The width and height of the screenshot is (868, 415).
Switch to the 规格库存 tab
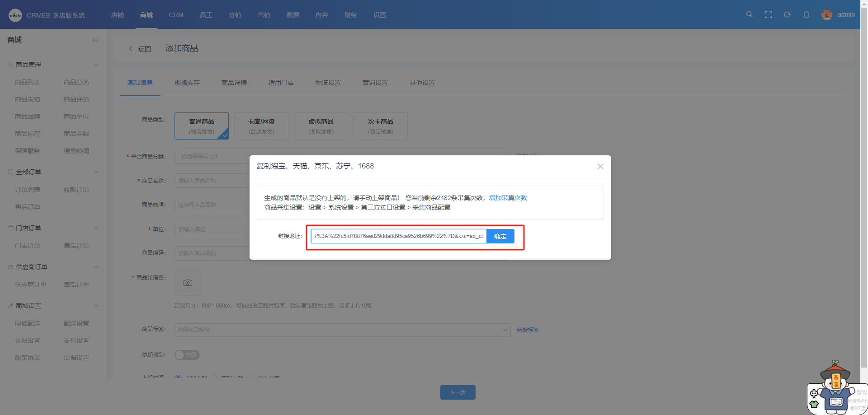coord(187,83)
